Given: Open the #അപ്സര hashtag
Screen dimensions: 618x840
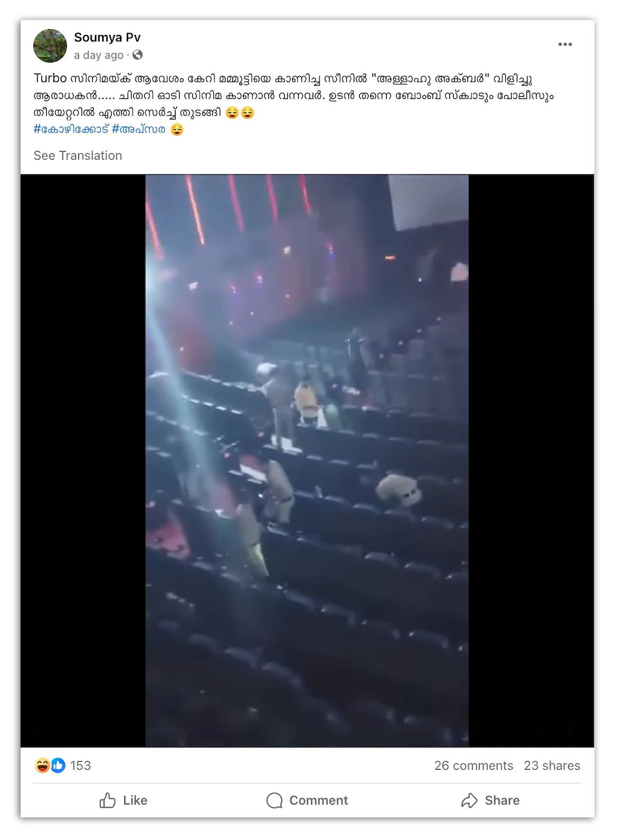Looking at the screenshot, I should 138,129.
